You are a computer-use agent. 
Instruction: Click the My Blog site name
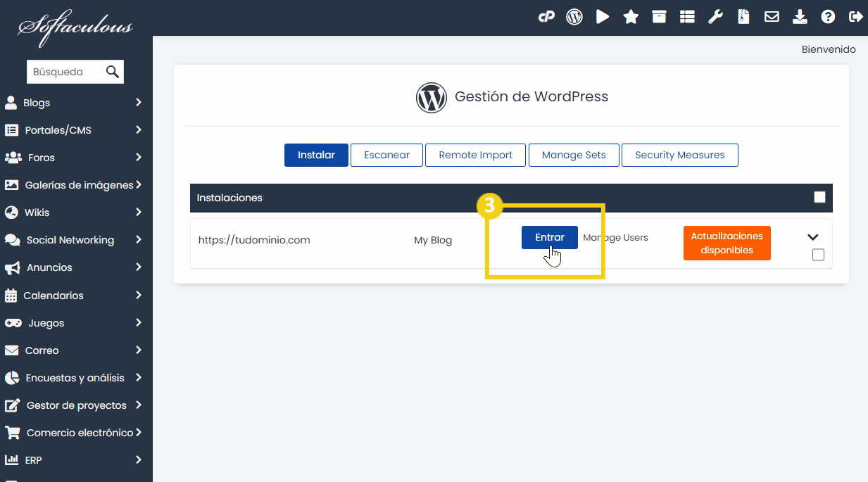click(x=433, y=240)
